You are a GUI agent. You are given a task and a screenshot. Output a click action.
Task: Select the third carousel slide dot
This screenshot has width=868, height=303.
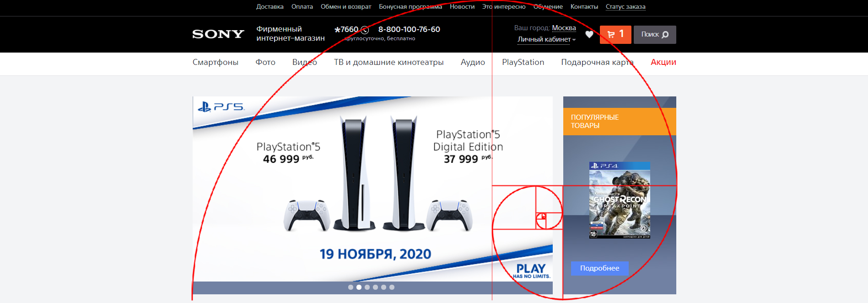coord(367,287)
